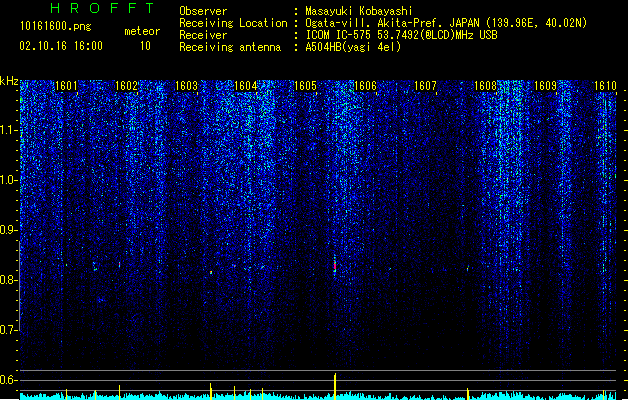The image size is (629, 400).
Task: Click the 1608 time marker
Action: (485, 85)
